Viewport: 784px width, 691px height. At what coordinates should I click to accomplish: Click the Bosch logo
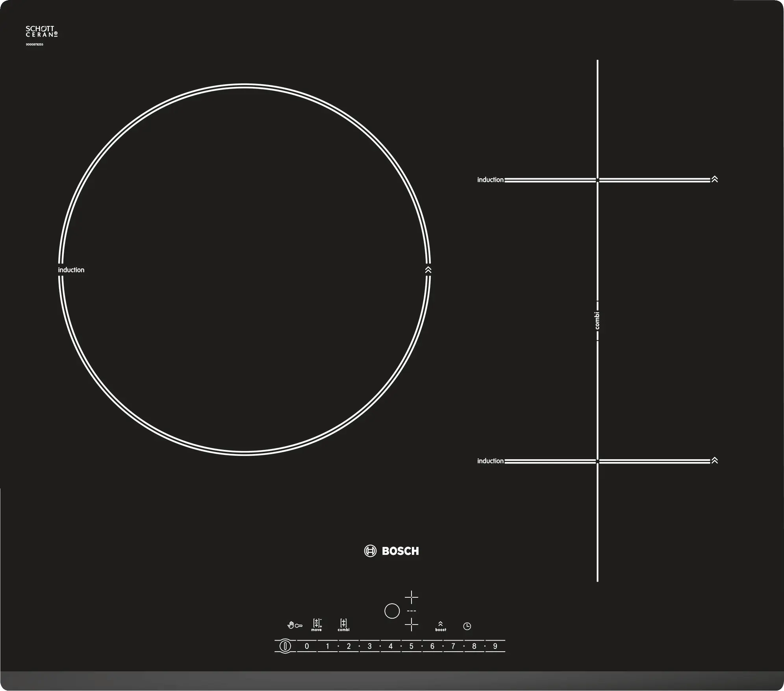[391, 551]
